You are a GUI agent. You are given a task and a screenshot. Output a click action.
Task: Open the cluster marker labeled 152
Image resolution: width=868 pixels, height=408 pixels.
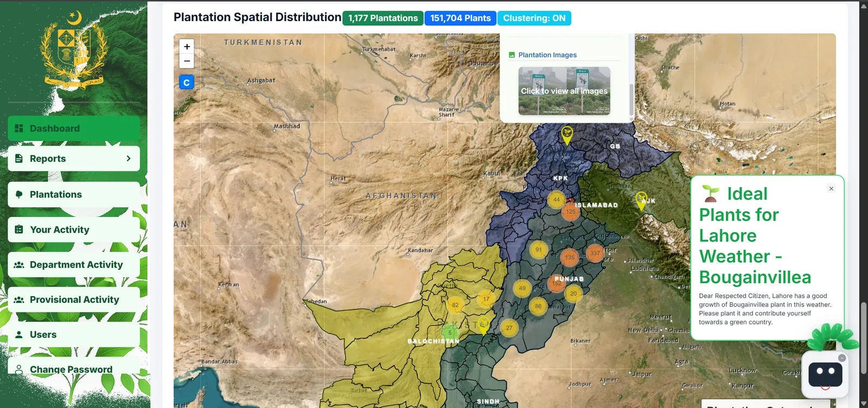[557, 283]
